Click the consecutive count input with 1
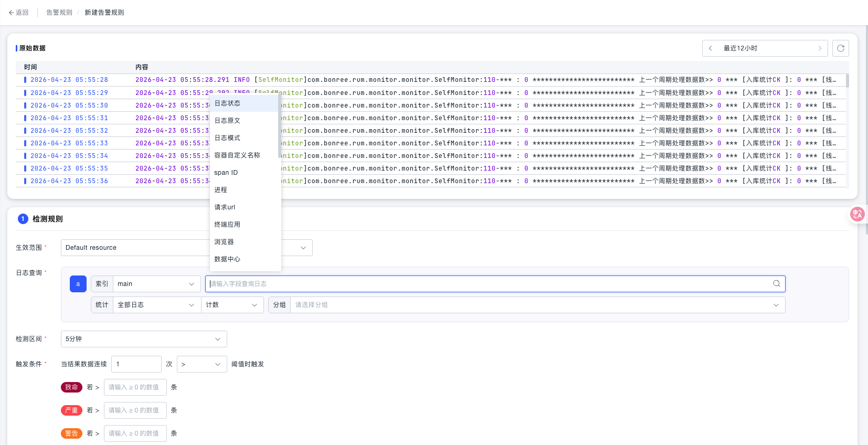 pyautogui.click(x=136, y=364)
